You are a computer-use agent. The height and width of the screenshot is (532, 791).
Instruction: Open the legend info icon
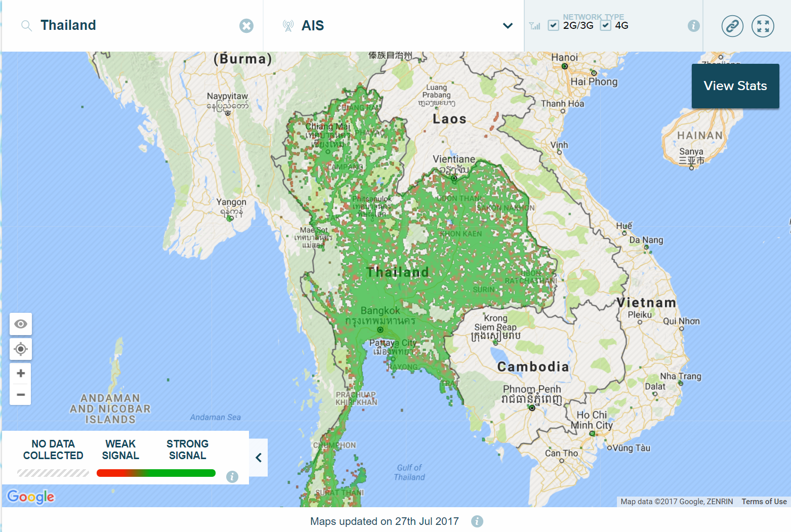point(232,476)
